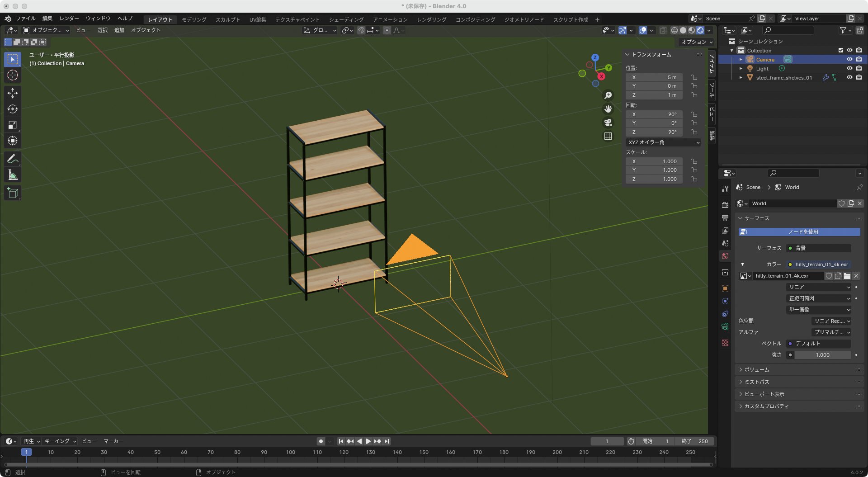Click the Scale X value slider
Viewport: 868px width, 477px height.
[x=654, y=161]
